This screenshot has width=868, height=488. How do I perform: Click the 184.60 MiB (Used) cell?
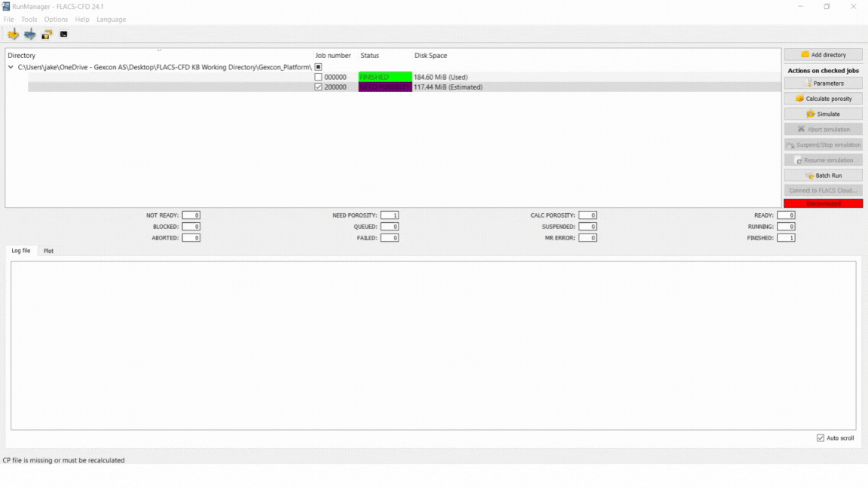point(441,77)
